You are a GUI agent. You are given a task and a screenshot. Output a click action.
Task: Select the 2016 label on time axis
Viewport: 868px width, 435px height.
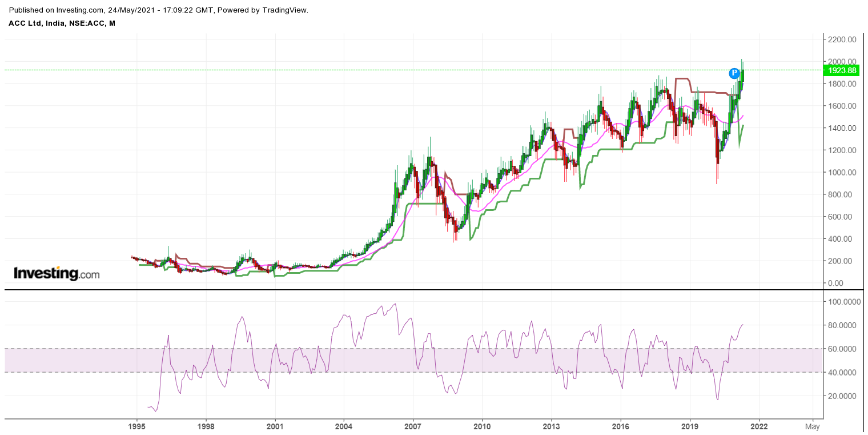click(620, 426)
